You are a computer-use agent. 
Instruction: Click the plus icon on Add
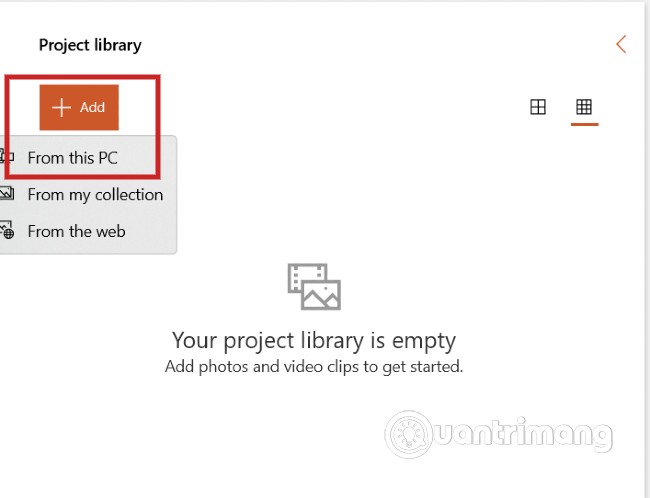(x=61, y=108)
